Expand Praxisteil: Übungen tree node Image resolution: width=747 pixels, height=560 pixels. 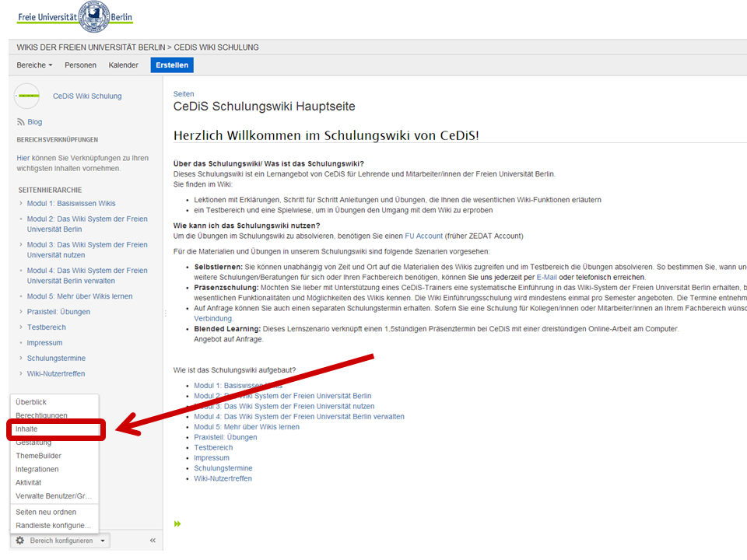coord(21,311)
